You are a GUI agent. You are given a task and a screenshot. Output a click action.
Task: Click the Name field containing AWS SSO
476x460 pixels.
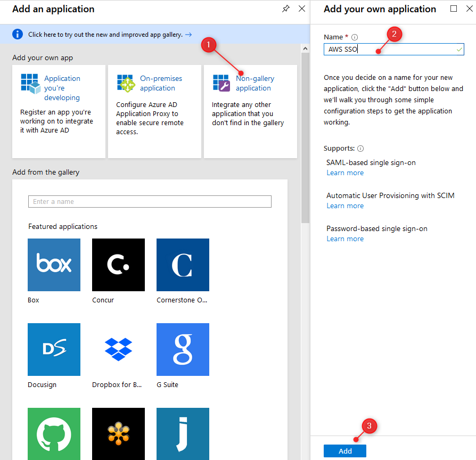pos(393,49)
